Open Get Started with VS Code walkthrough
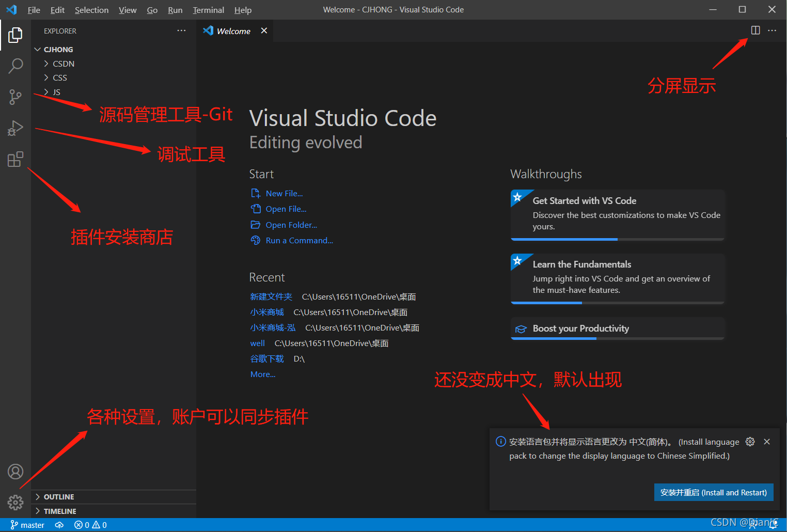 click(618, 215)
